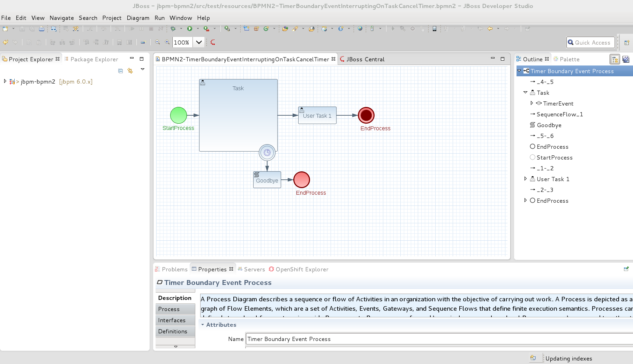Click inside the Quick Access search field
This screenshot has width=633, height=364.
593,42
